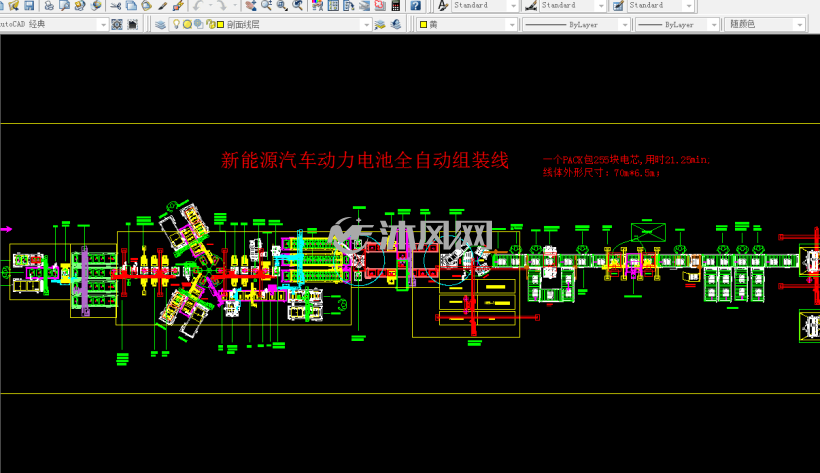Select the Match Properties brush
820x473 pixels.
(x=163, y=5)
